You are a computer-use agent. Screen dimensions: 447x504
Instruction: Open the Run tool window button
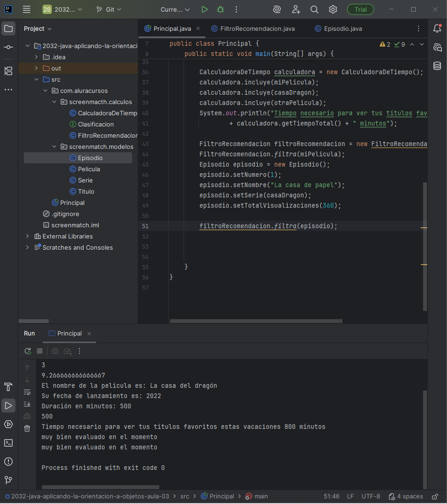[x=8, y=406]
